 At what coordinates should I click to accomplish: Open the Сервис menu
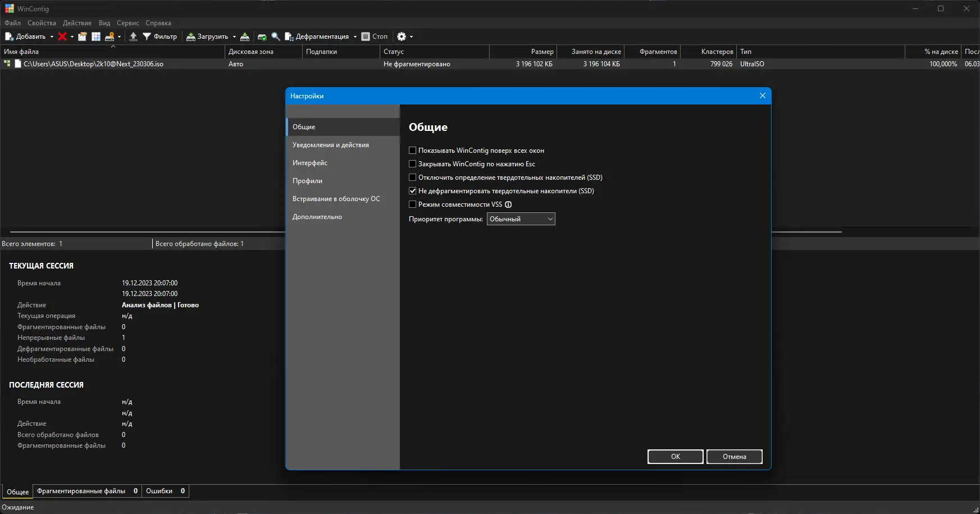tap(127, 23)
